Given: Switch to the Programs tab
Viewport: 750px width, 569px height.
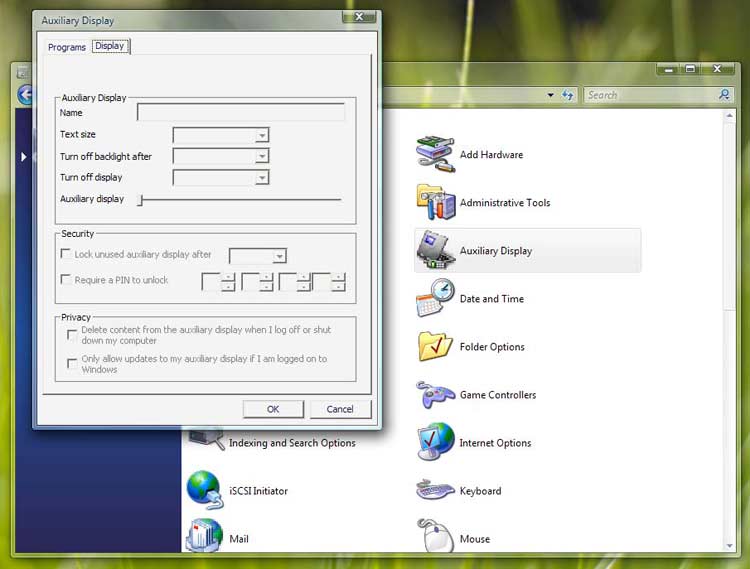Looking at the screenshot, I should 67,47.
